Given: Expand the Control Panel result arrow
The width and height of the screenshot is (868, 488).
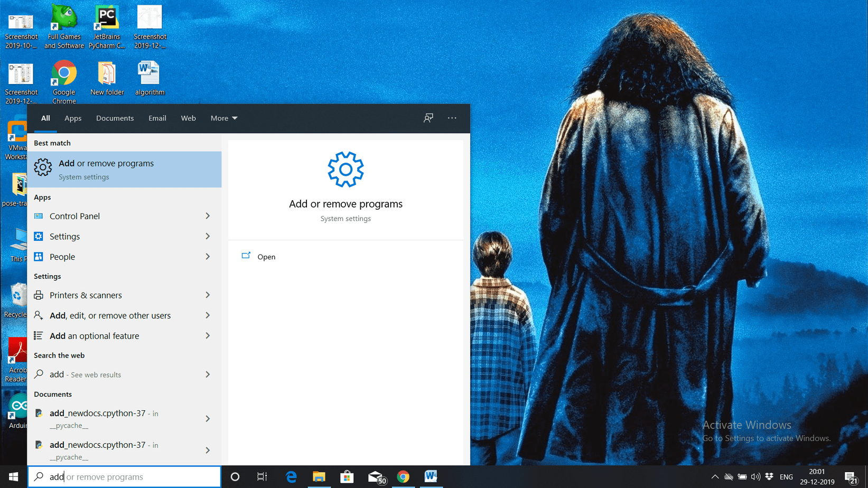Looking at the screenshot, I should pos(208,216).
